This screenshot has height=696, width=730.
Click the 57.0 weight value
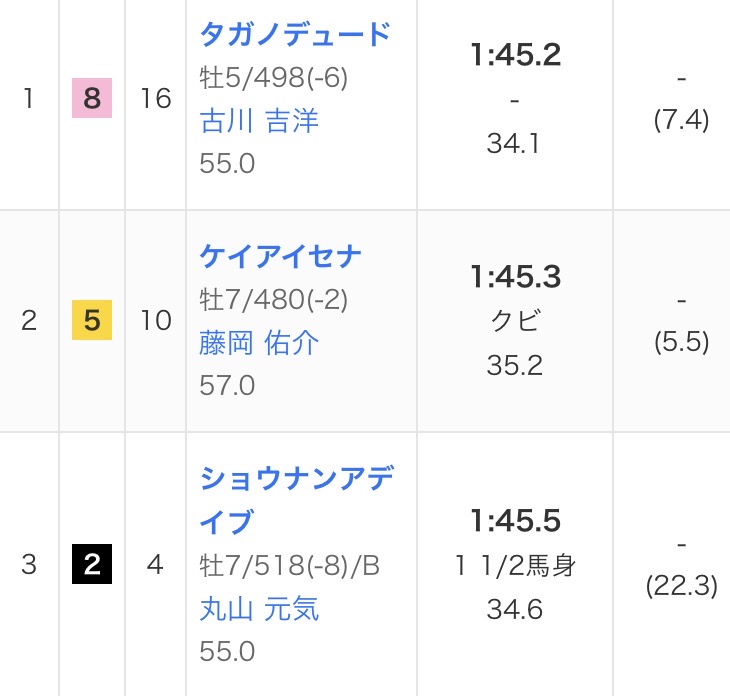[227, 385]
